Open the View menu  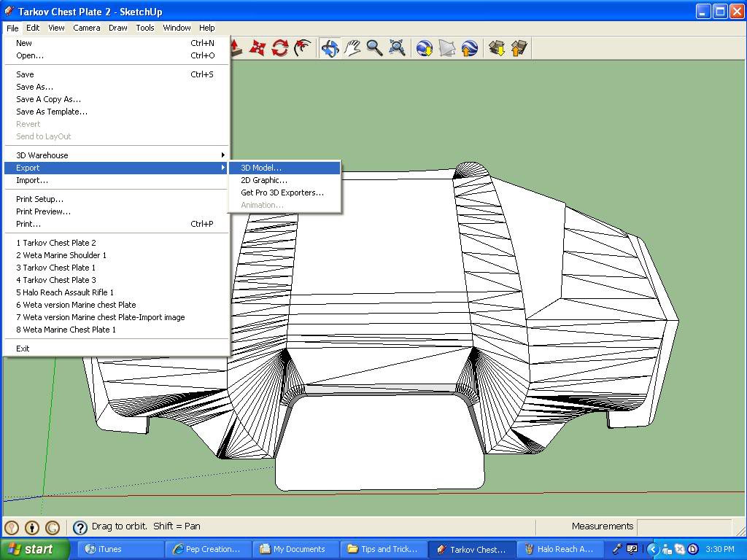(56, 28)
